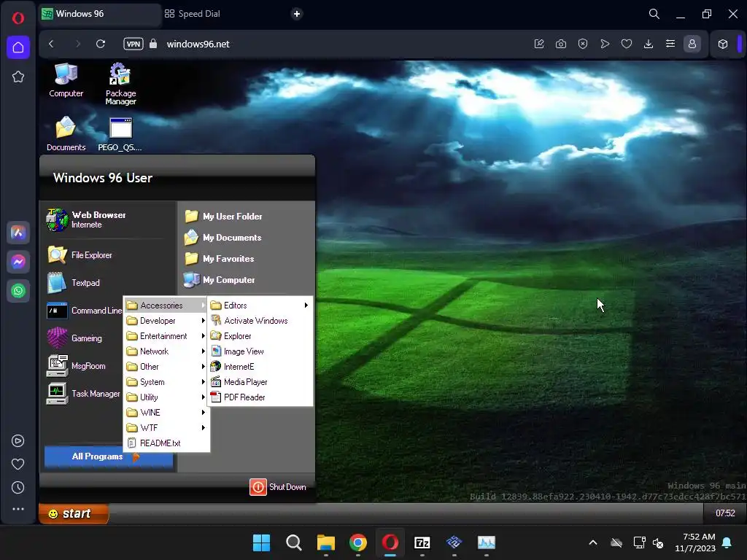This screenshot has height=560, width=747.
Task: Open the browser downloads icon
Action: point(649,44)
